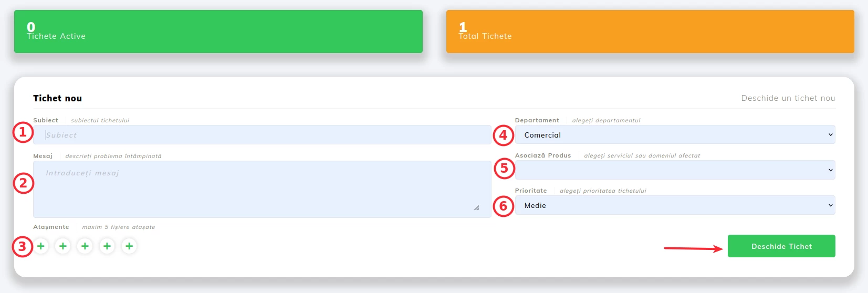Click the green Tichete Active card
The image size is (868, 293).
[218, 32]
